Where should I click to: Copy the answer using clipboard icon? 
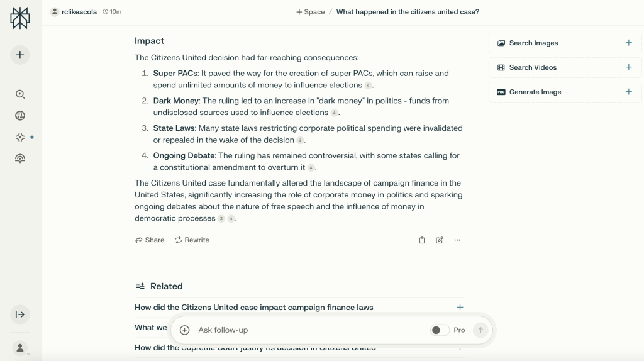[x=422, y=240]
